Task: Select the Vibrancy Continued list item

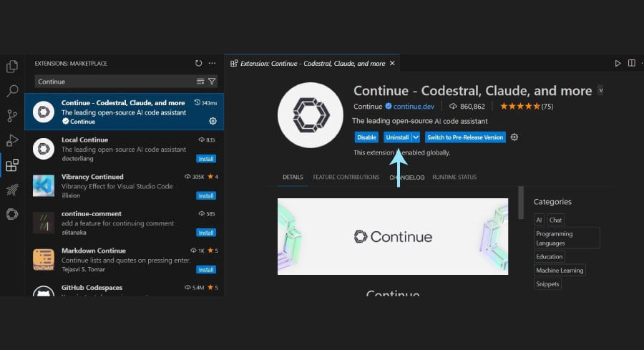Action: click(x=124, y=185)
